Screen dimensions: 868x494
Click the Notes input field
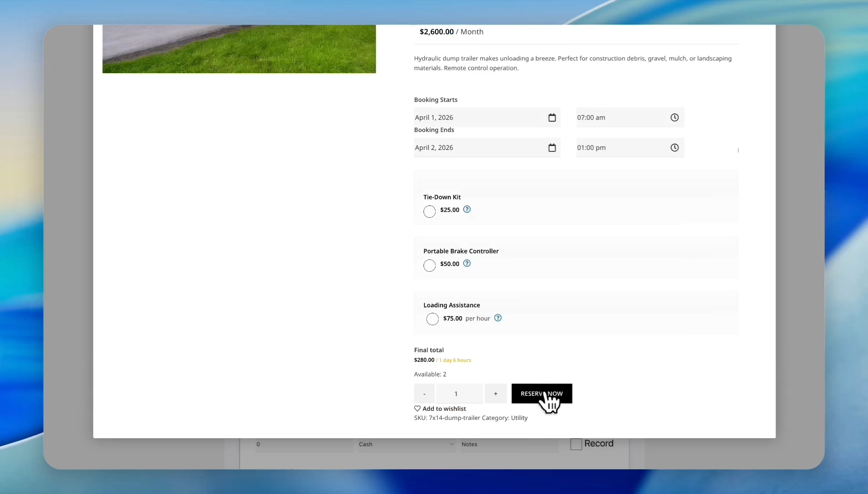click(509, 444)
